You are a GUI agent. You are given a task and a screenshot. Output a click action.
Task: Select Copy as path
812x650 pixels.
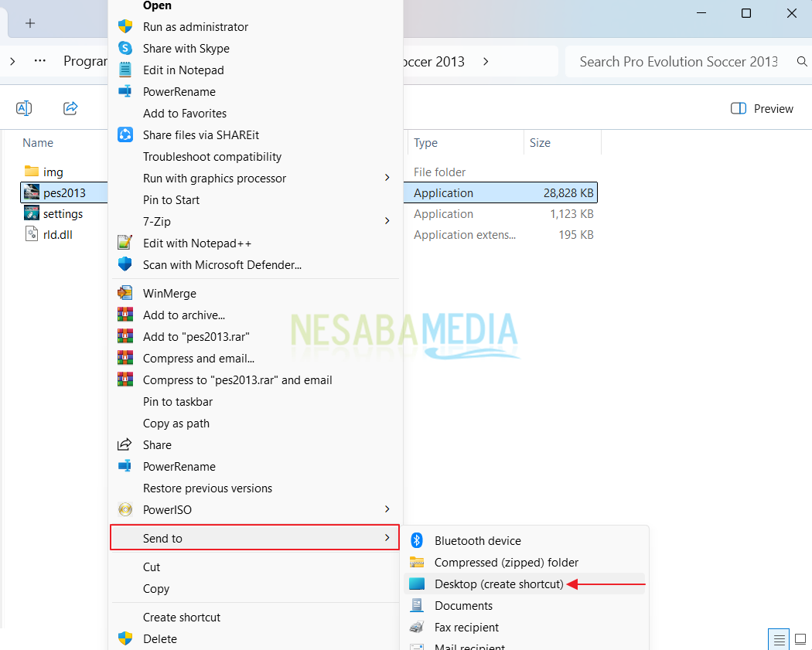(176, 424)
